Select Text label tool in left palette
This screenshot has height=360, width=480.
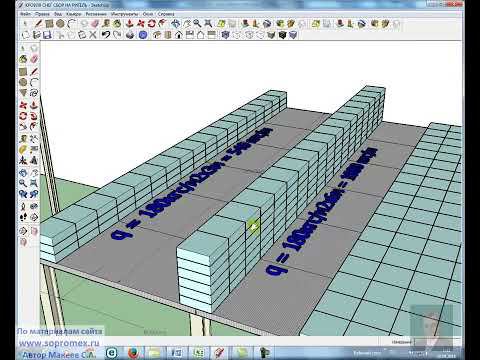(34, 149)
